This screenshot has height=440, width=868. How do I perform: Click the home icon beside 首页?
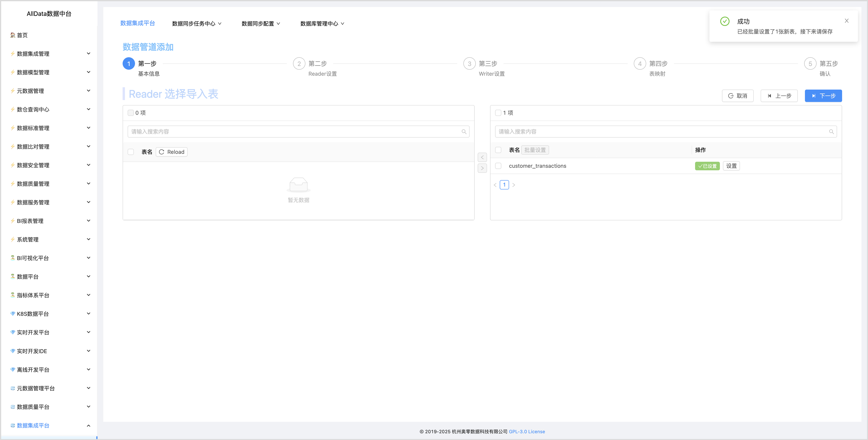click(12, 35)
